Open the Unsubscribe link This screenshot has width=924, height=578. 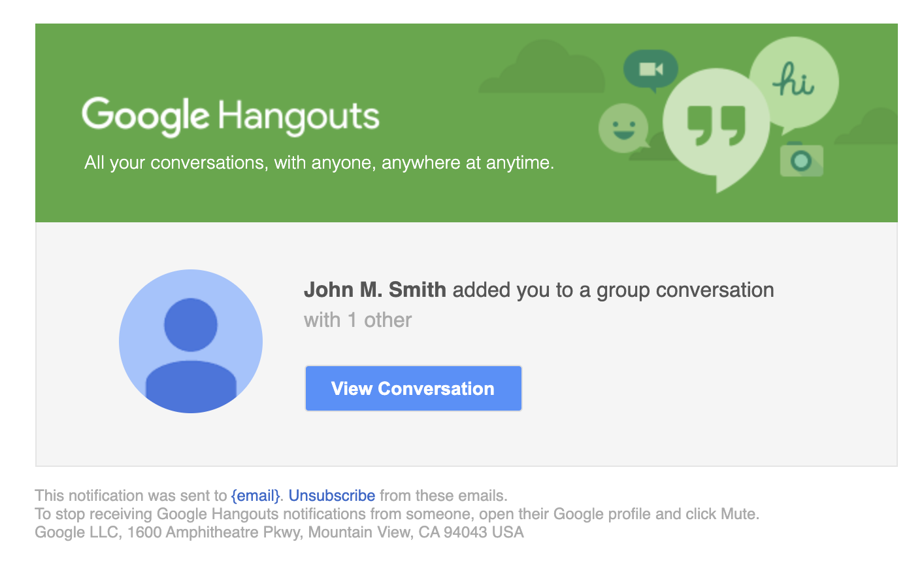point(333,496)
